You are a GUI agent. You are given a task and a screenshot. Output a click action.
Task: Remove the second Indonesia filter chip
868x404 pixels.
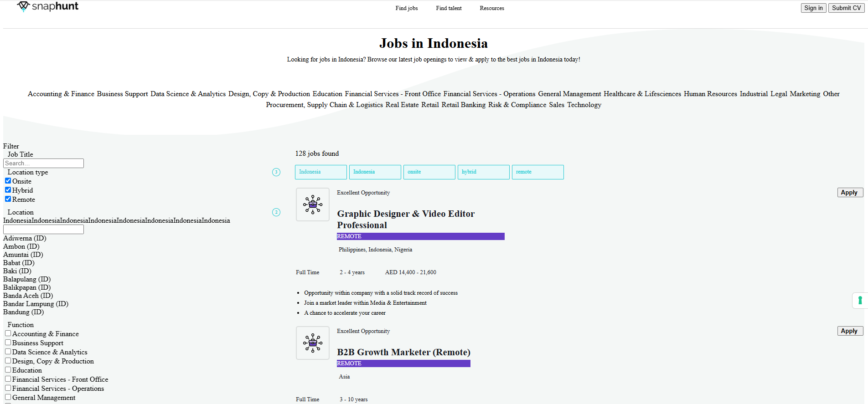coord(375,172)
